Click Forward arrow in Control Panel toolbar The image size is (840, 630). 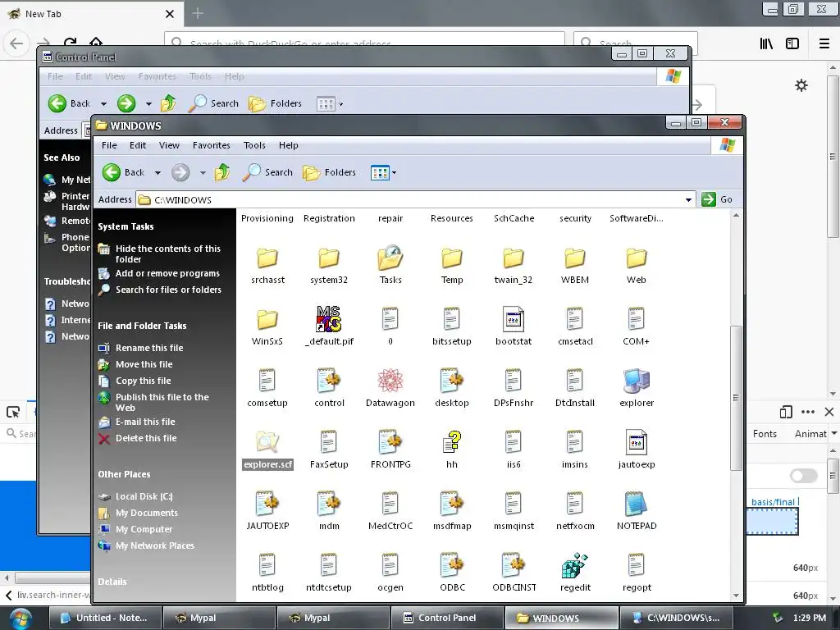point(126,103)
